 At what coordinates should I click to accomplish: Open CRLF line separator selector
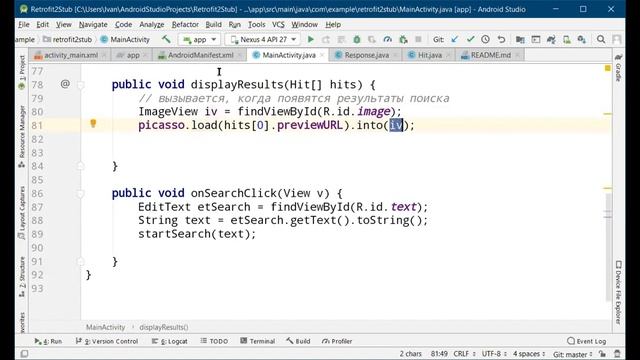pos(464,354)
